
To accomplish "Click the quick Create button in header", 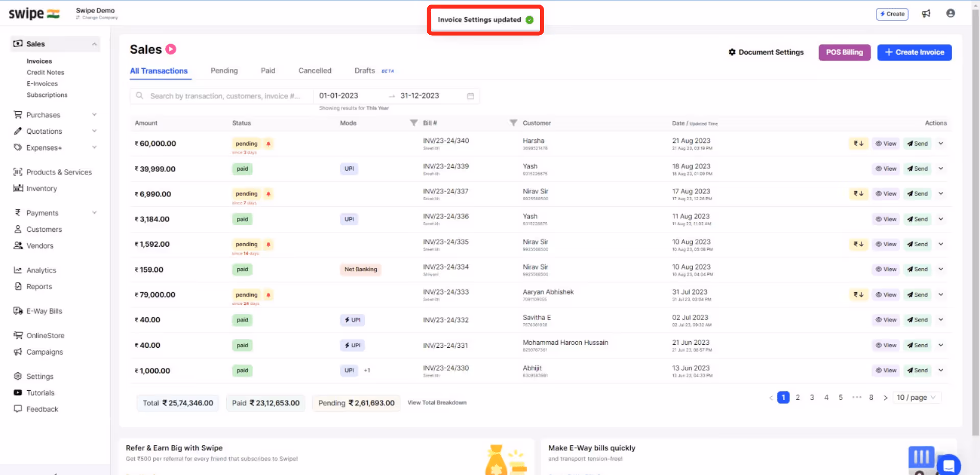I will pos(892,14).
